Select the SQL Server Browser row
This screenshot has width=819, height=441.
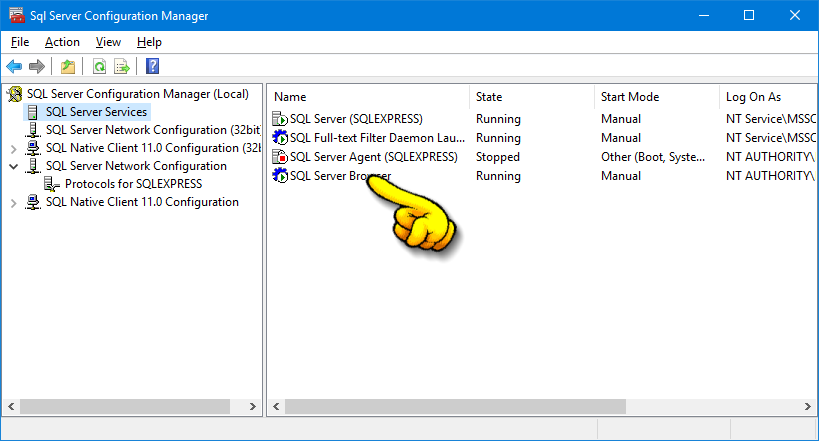click(542, 176)
